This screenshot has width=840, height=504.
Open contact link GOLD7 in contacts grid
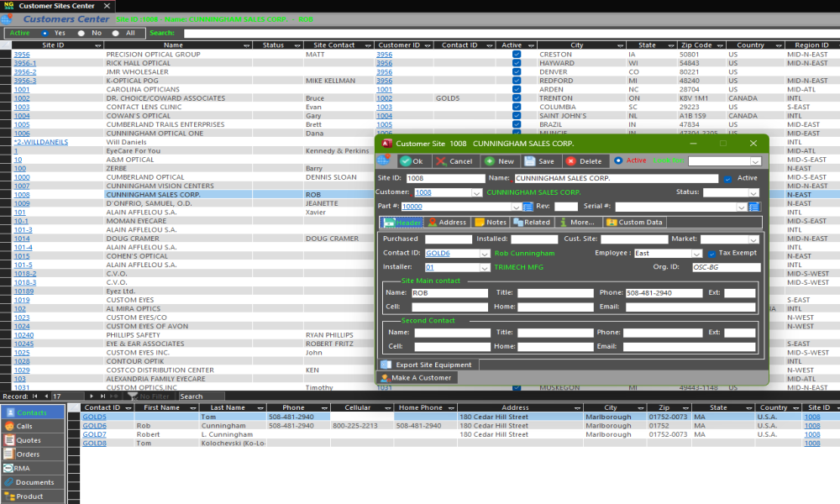click(x=94, y=434)
